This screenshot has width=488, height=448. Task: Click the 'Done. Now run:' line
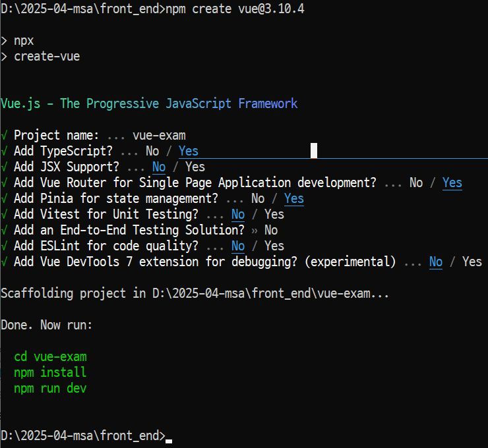[x=47, y=325]
